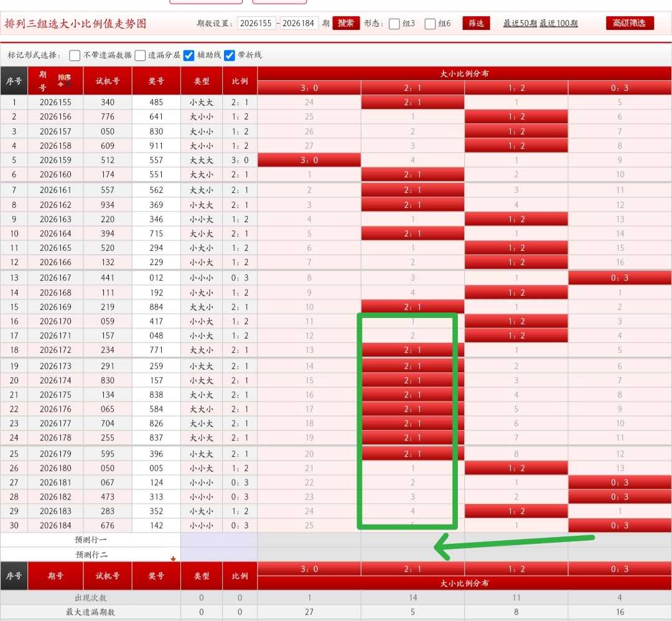Image resolution: width=672 pixels, height=621 pixels.
Task: Tick the 组6 checkbox
Action: point(430,24)
